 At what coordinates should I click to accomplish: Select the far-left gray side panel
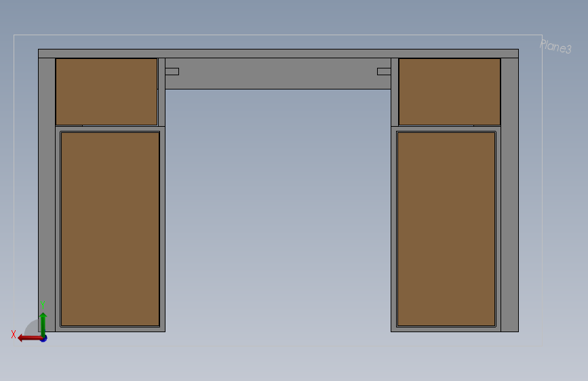pyautogui.click(x=47, y=195)
